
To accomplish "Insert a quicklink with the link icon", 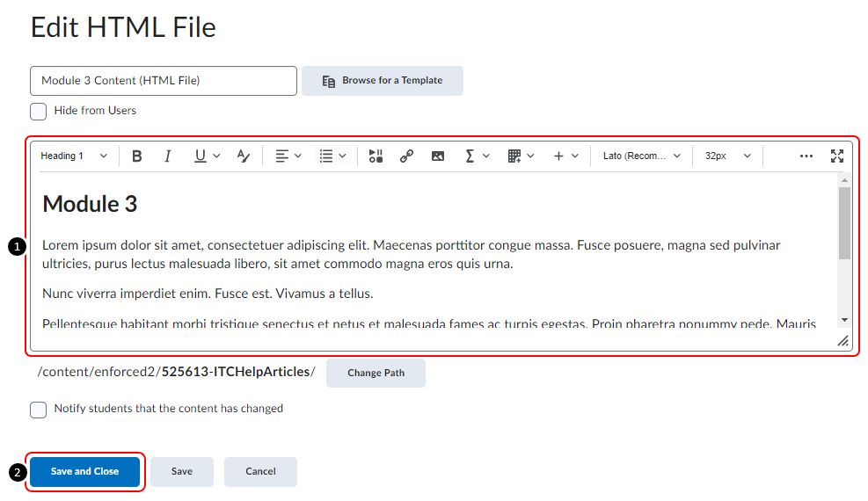I will (x=406, y=156).
